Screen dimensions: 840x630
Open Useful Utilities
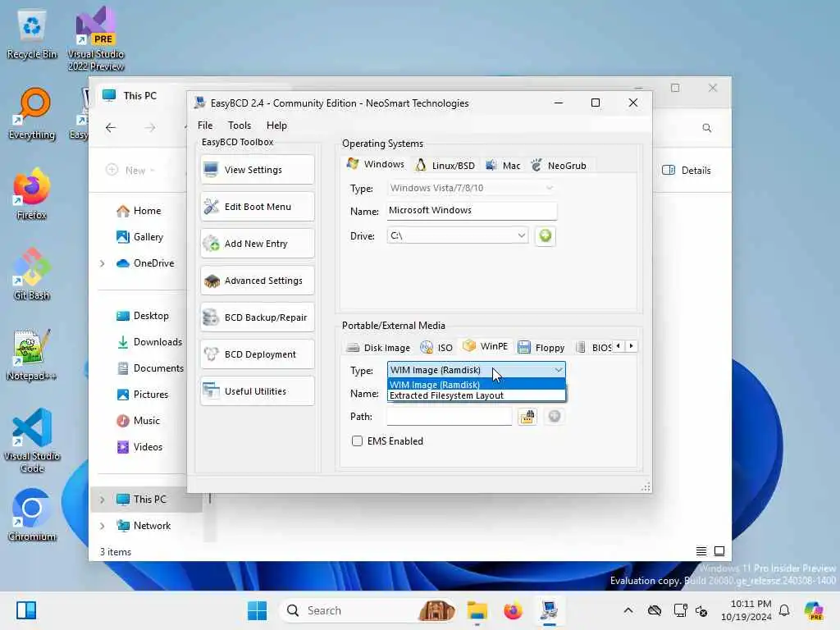coord(257,391)
